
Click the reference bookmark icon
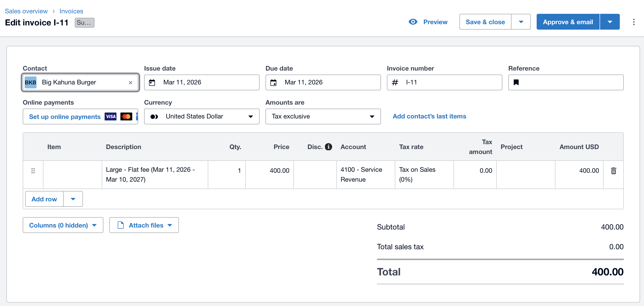[516, 82]
